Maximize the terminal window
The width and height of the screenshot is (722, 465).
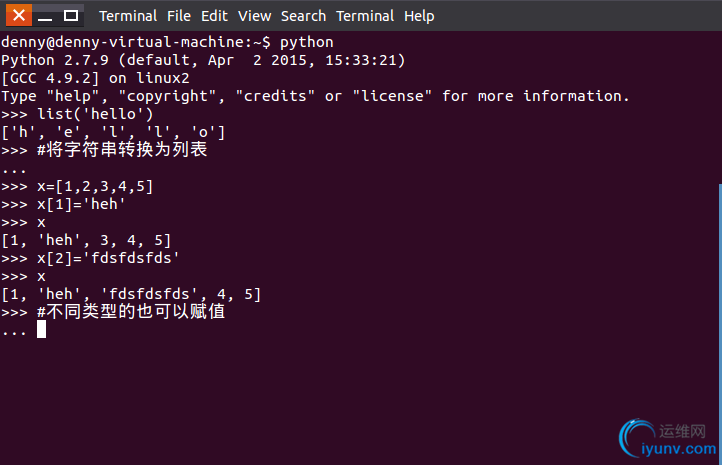[x=71, y=16]
